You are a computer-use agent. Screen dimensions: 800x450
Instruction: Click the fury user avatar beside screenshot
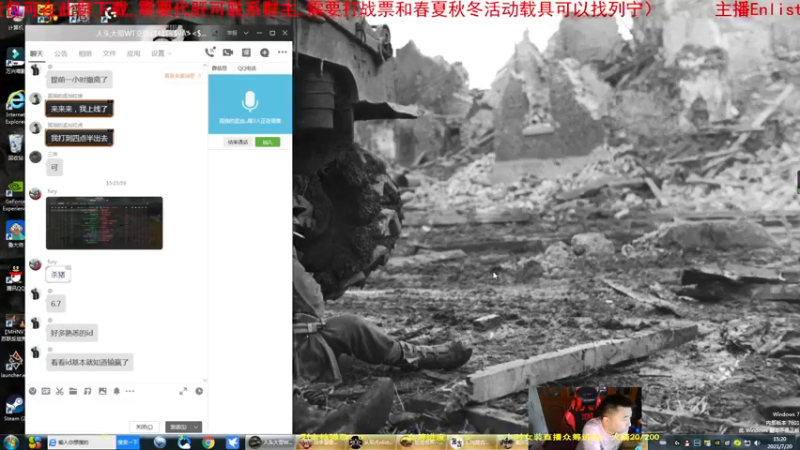[x=35, y=194]
